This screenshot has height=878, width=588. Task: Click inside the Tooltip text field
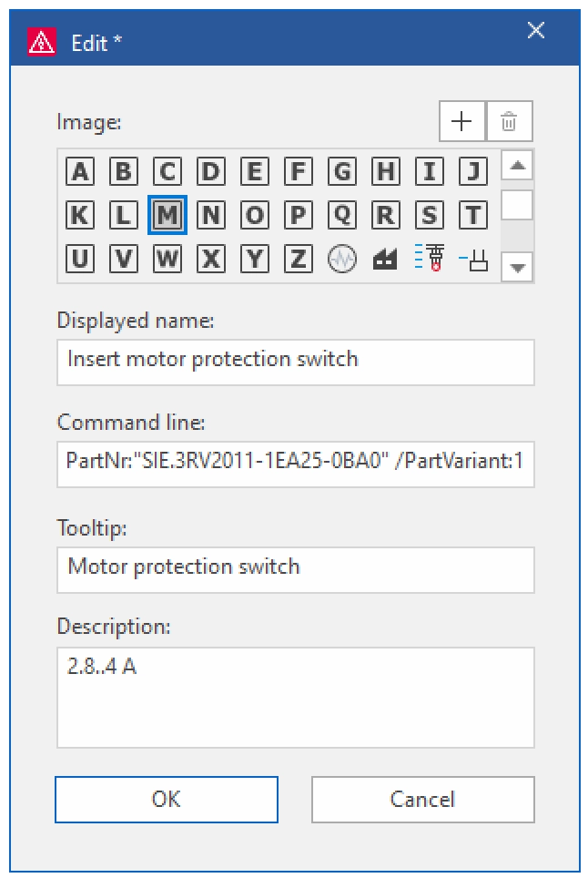[296, 569]
